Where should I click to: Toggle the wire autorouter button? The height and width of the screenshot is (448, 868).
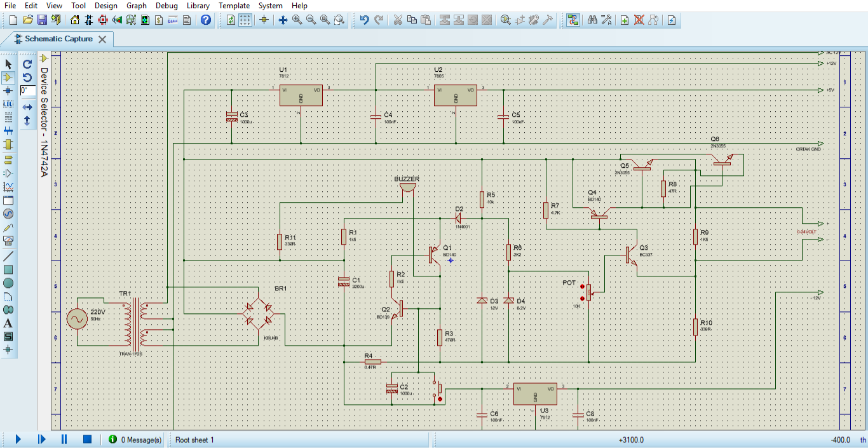[x=573, y=20]
